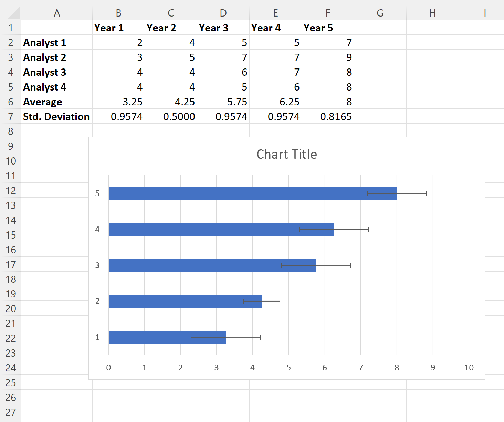Viewport: 504px width, 422px height.
Task: Select horizontal axis label 10
Action: [x=469, y=368]
